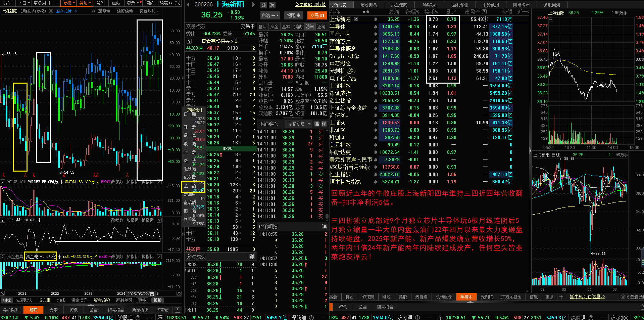Open the 全部明细 filter dropdown

click(x=299, y=124)
